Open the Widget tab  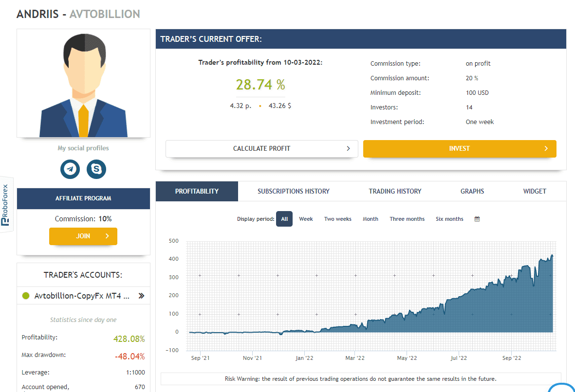pyautogui.click(x=535, y=191)
